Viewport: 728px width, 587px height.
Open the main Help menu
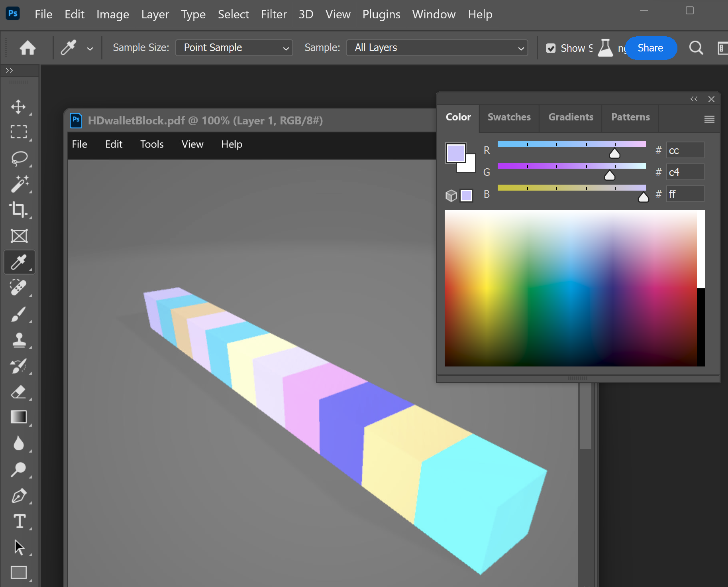[480, 14]
